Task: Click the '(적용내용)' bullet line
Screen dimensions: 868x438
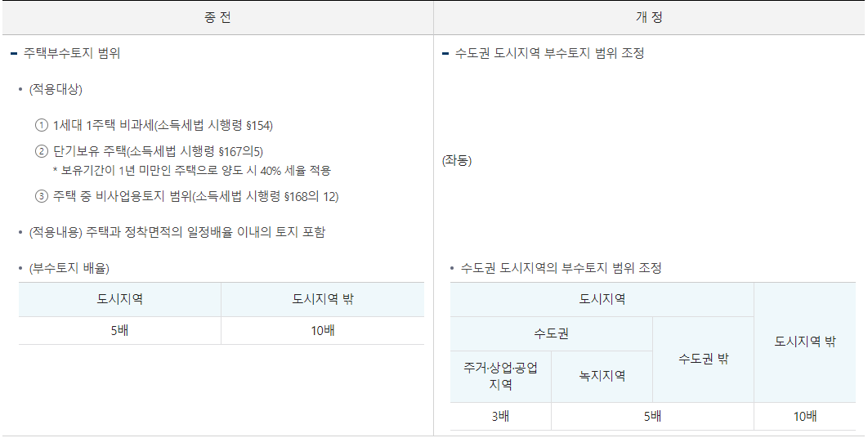Action: [177, 232]
